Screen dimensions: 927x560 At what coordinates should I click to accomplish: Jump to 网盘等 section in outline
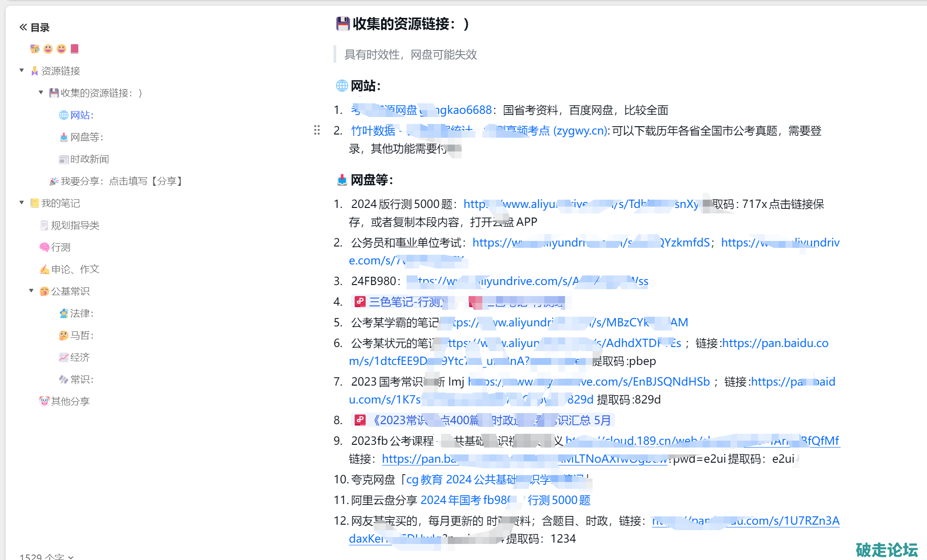86,137
